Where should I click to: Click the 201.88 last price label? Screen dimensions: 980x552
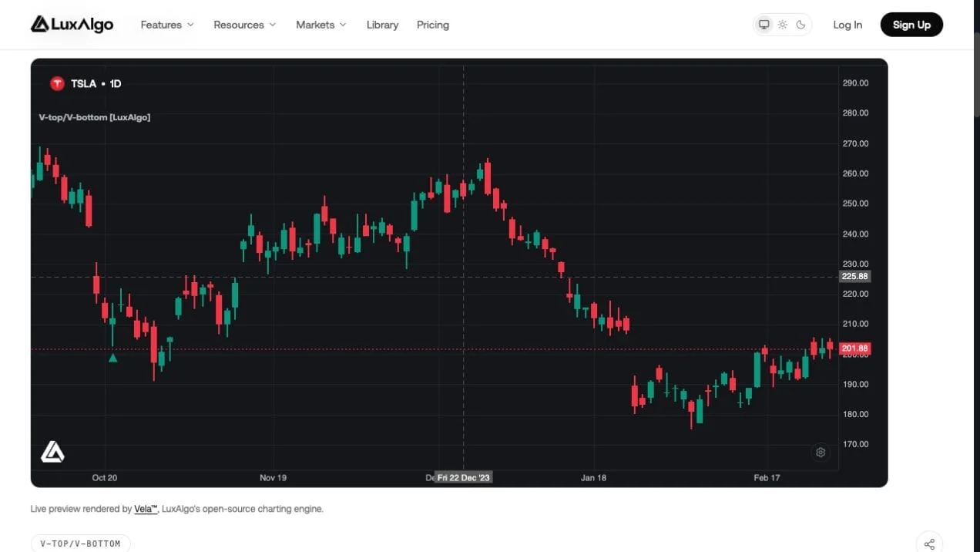(854, 348)
